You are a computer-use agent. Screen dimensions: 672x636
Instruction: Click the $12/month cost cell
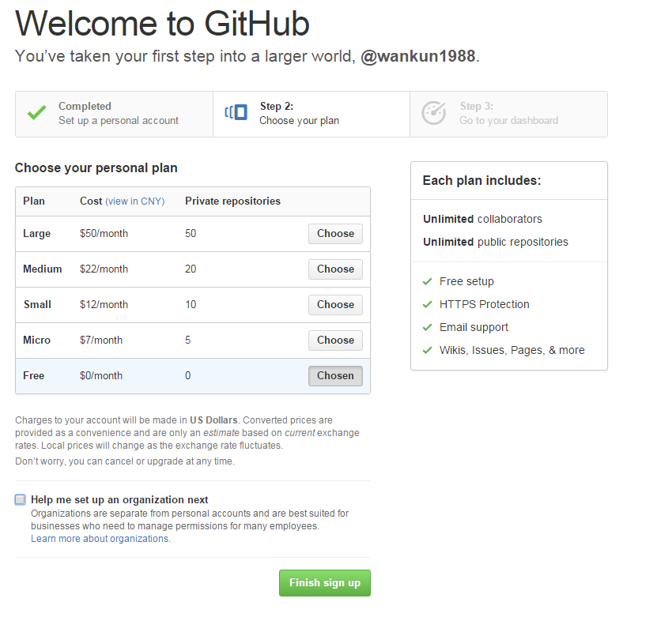[x=104, y=304]
